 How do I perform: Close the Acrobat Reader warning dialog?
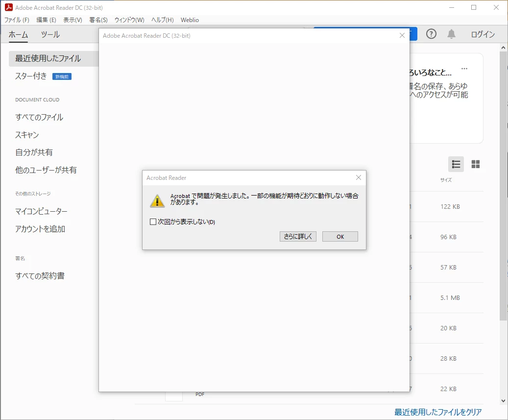[358, 177]
